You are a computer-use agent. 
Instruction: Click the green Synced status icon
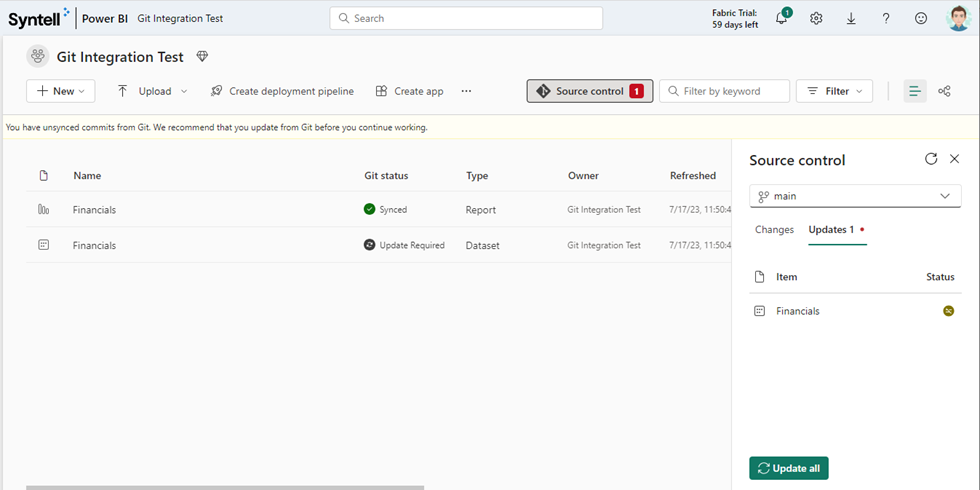[369, 209]
